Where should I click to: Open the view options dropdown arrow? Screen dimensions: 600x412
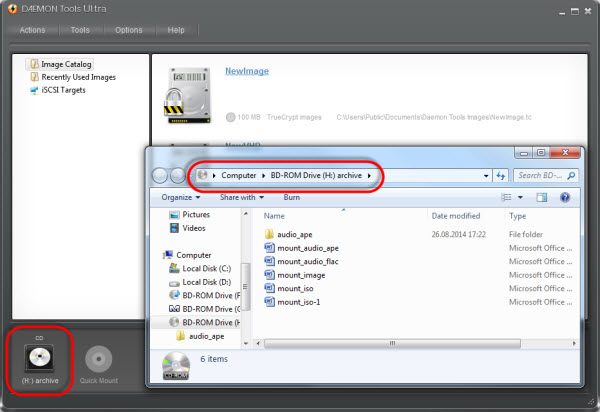[520, 197]
